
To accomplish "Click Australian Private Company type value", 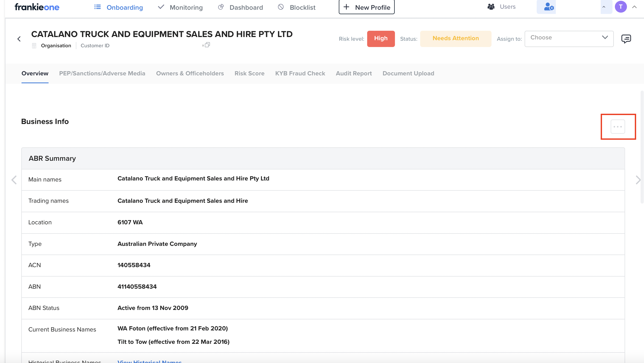I will [x=157, y=244].
